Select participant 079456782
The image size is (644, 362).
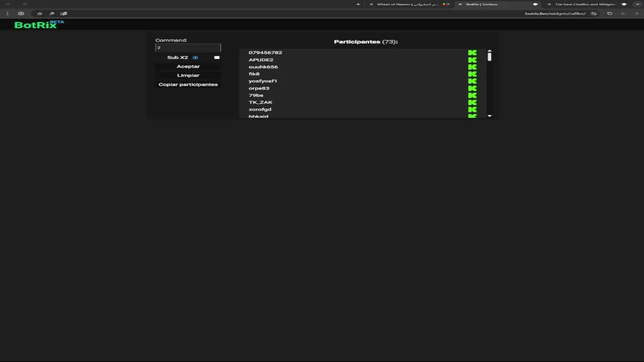pyautogui.click(x=265, y=52)
